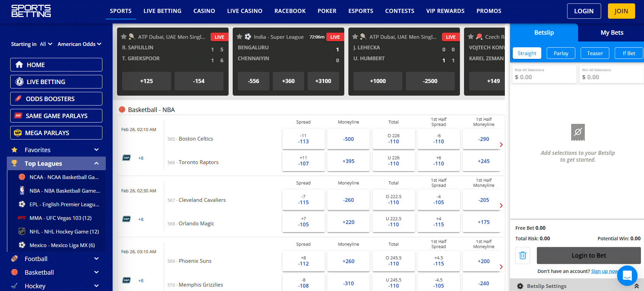The height and width of the screenshot is (291, 644).
Task: Click the Sports Betting logo
Action: coord(31,11)
